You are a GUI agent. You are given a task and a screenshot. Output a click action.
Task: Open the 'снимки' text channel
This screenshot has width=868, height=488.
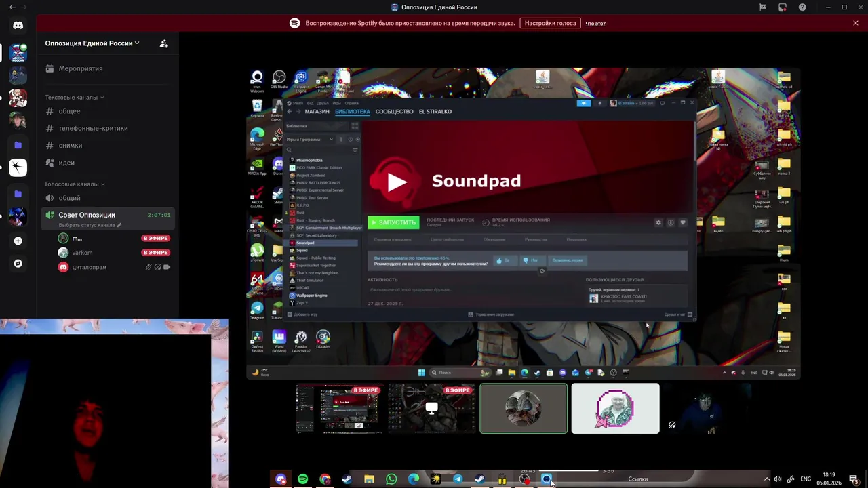[108, 146]
